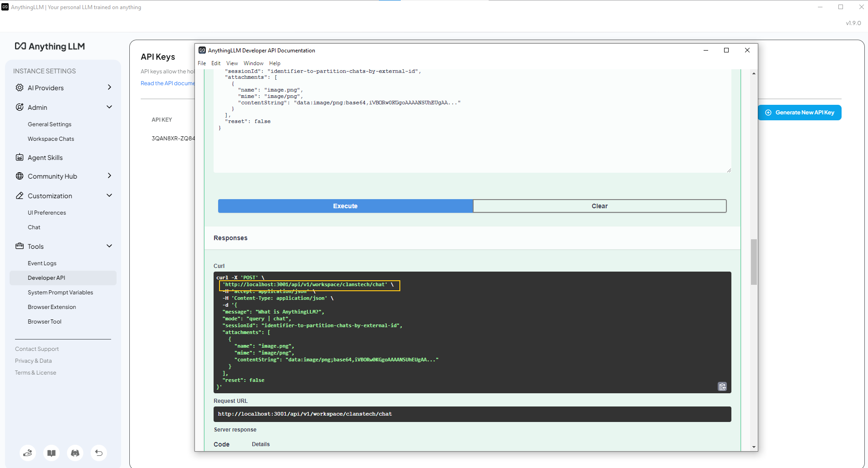Select System Prompt Variables in the sidebar
The width and height of the screenshot is (868, 468).
coord(60,292)
